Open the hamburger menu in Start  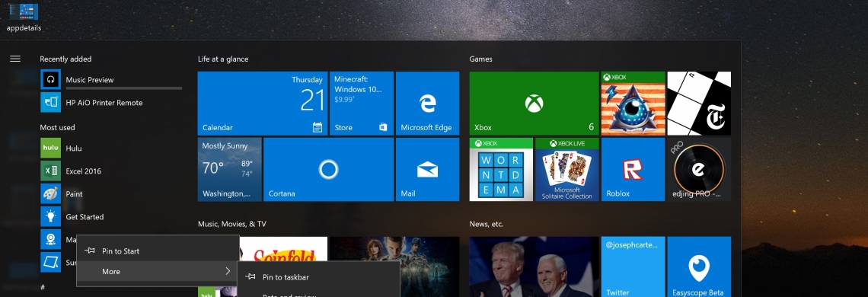coord(15,59)
